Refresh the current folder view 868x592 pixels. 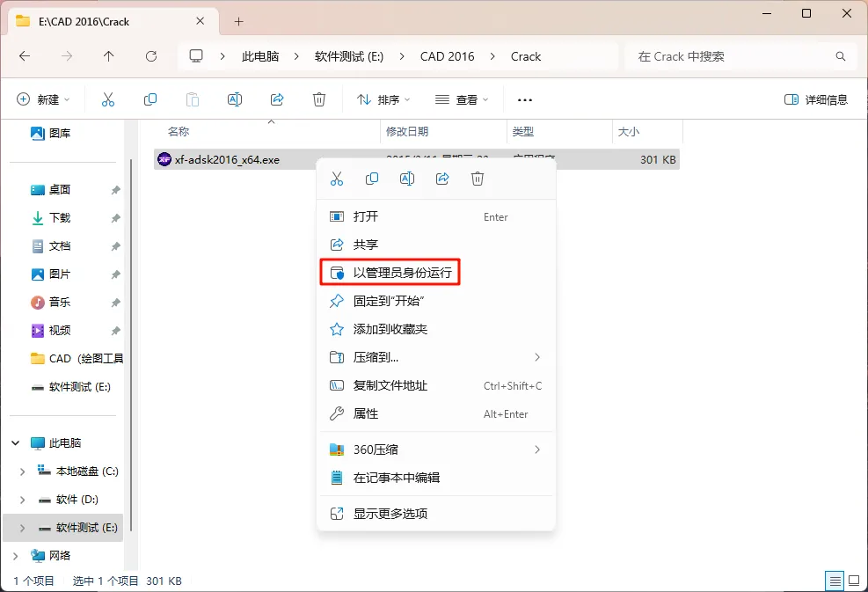(151, 56)
